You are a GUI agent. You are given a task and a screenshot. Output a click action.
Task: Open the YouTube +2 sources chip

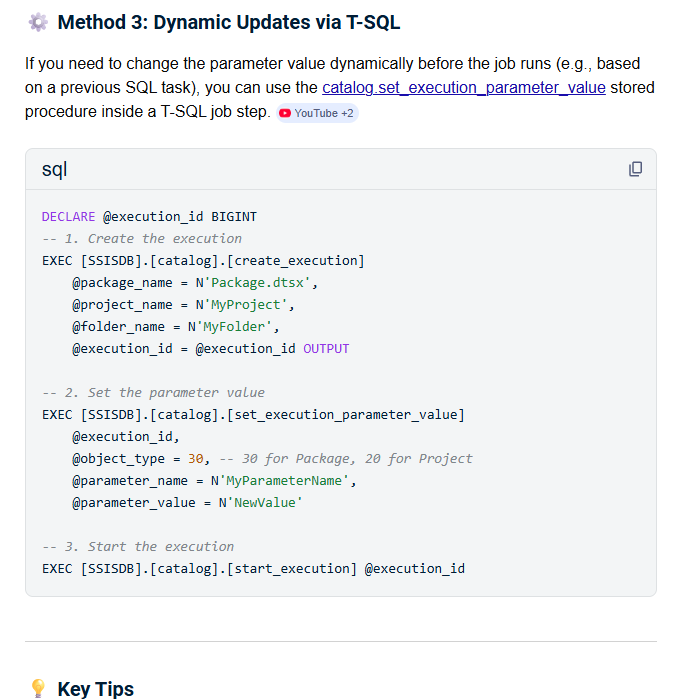tap(317, 113)
